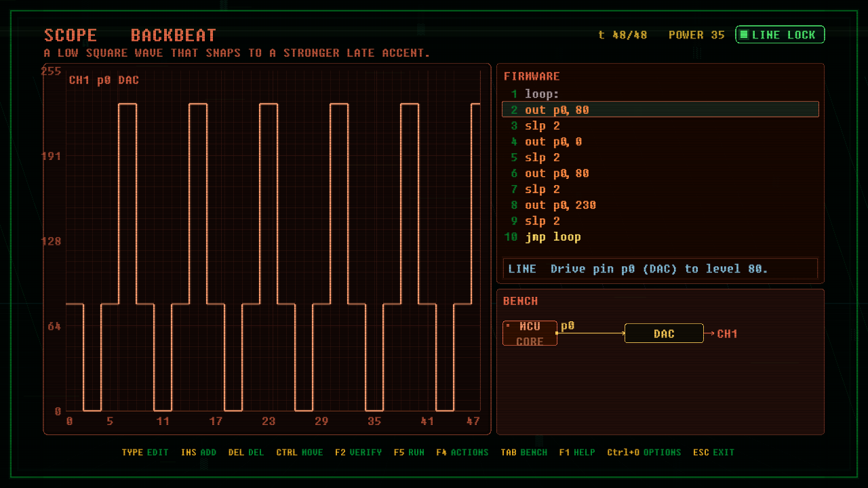This screenshot has width=868, height=488.
Task: Click F2 VERIFY in the footer
Action: click(359, 452)
